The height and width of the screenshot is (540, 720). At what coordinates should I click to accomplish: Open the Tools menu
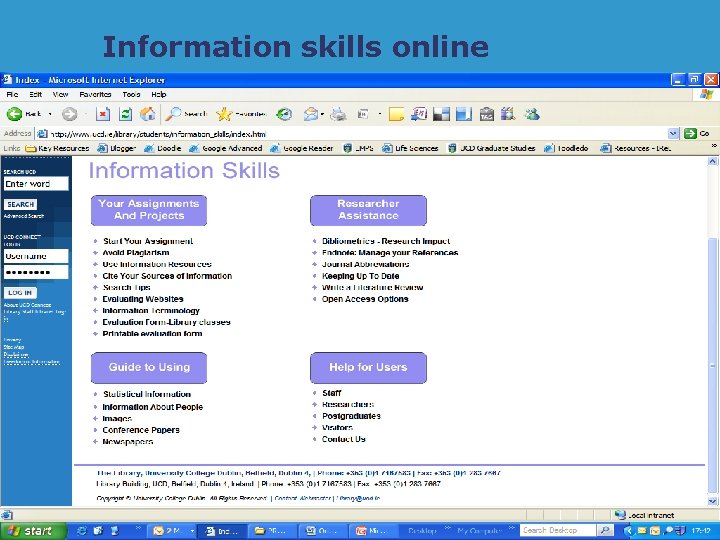click(x=131, y=95)
